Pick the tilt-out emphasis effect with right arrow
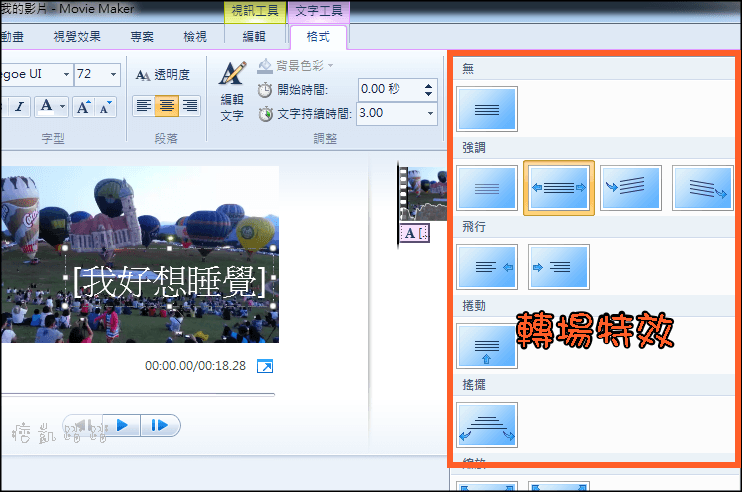Screen dimensions: 742x492 [x=703, y=188]
